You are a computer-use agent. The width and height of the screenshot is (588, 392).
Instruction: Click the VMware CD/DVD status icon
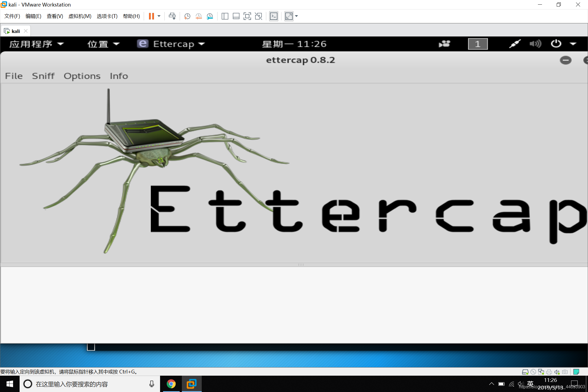(x=533, y=372)
